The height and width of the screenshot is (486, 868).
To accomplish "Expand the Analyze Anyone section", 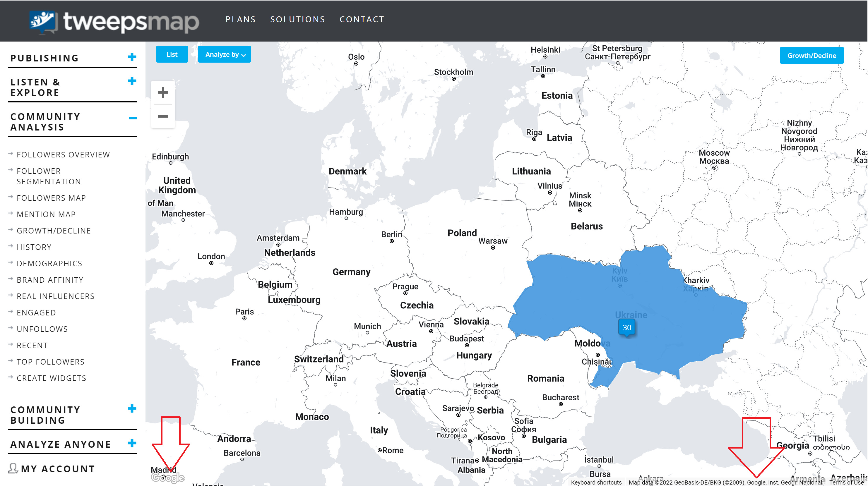I will (132, 443).
